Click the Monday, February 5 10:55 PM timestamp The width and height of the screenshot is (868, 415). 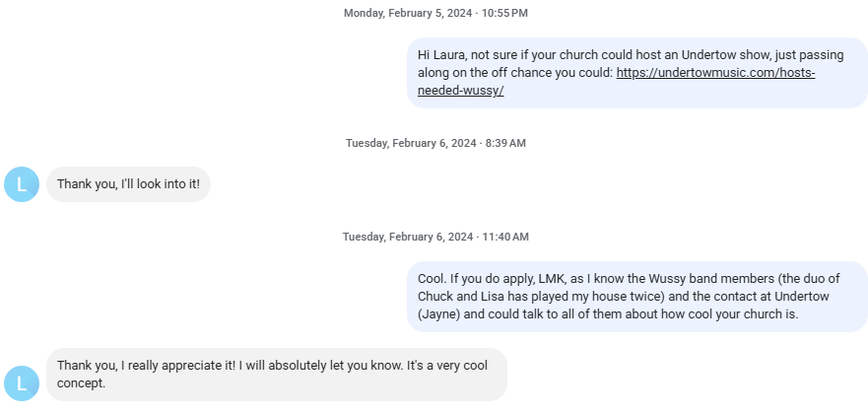tap(435, 13)
